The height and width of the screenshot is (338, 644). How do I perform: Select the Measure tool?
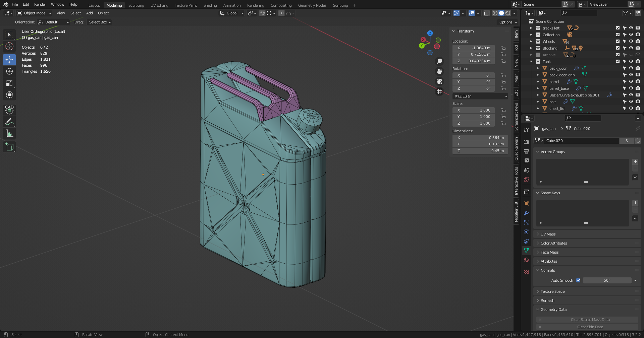coord(9,134)
